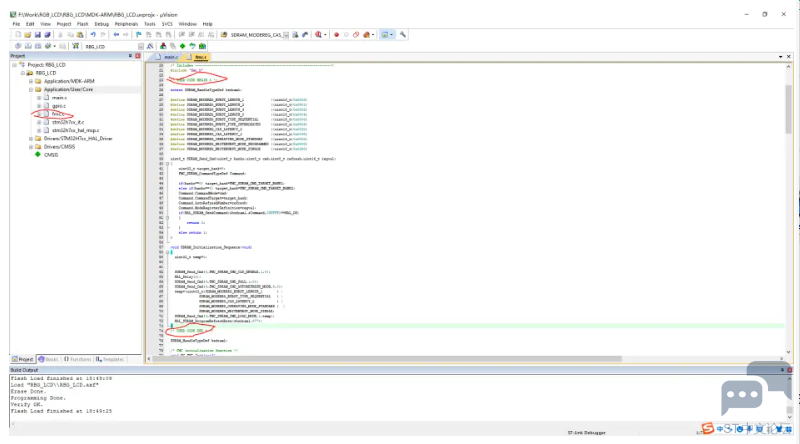Expand Drivers/CMSIS folder

(31, 146)
